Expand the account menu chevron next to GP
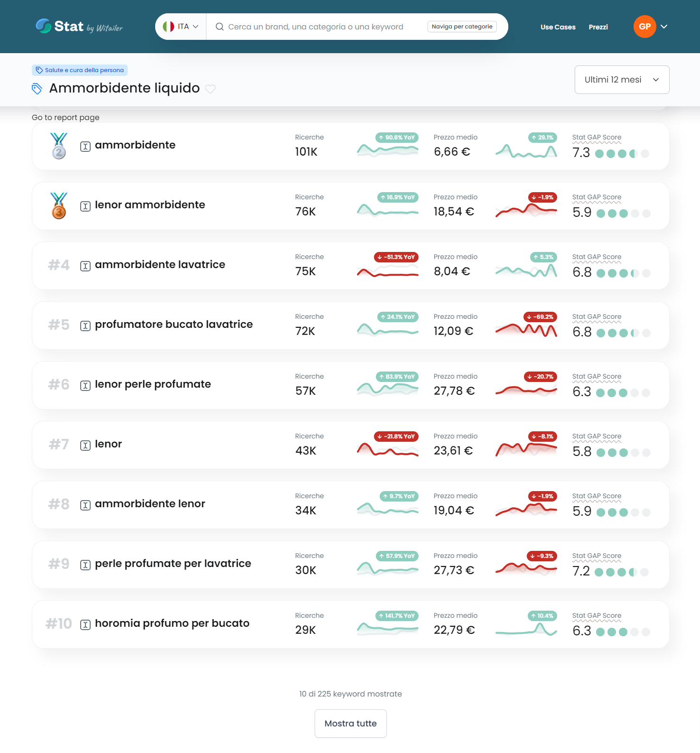700x753 pixels. click(664, 27)
